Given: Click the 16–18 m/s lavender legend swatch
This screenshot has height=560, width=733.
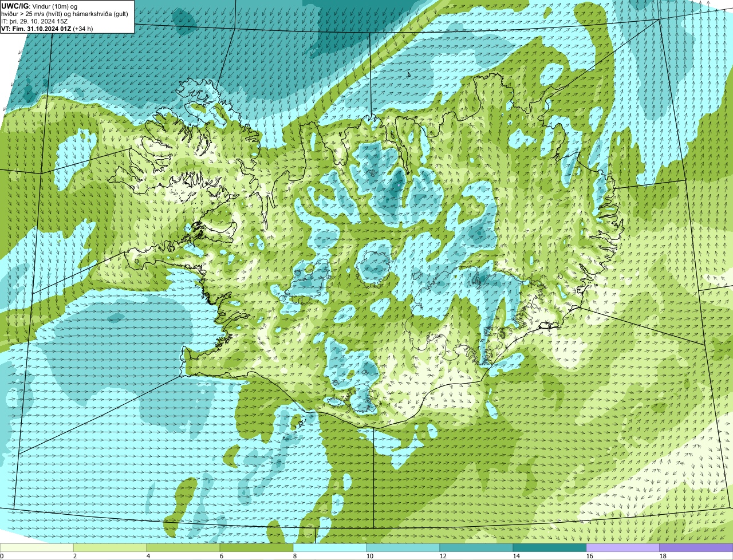Looking at the screenshot, I should pos(623,547).
